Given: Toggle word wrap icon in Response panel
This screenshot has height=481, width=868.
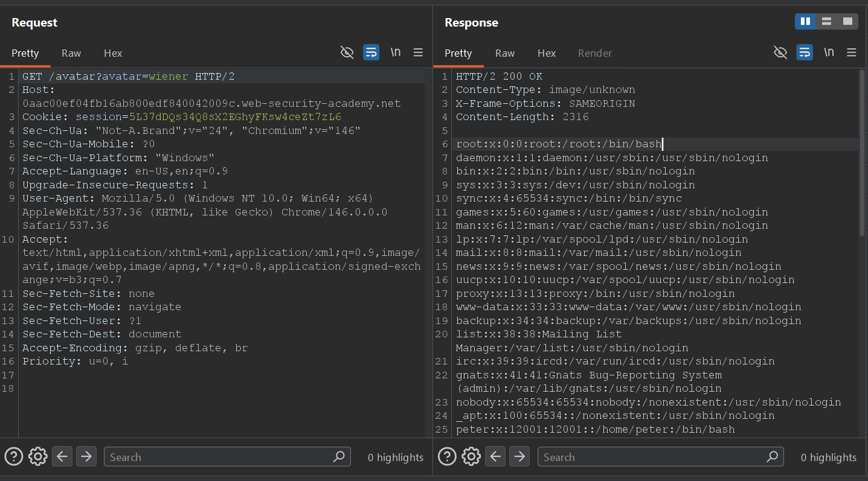Looking at the screenshot, I should [805, 53].
